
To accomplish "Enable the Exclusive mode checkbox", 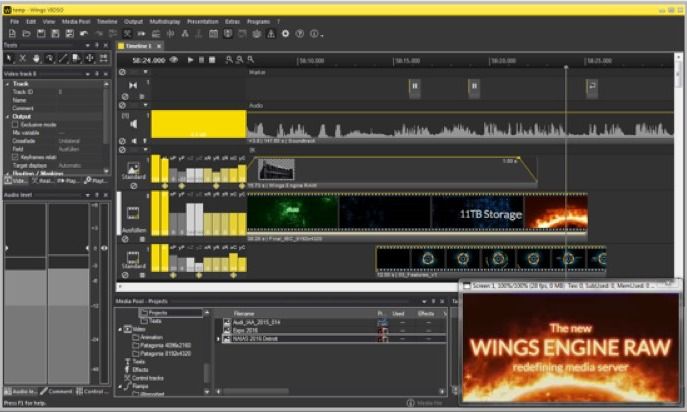I will tap(13, 124).
